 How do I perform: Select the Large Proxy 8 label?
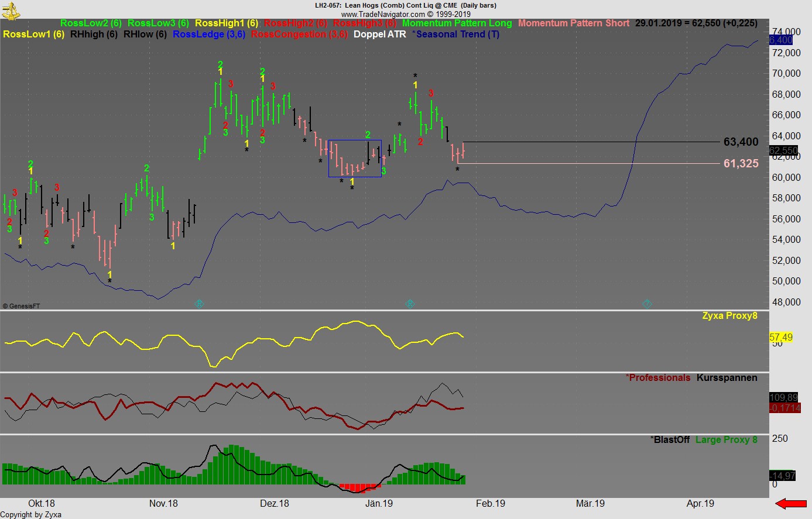(727, 440)
